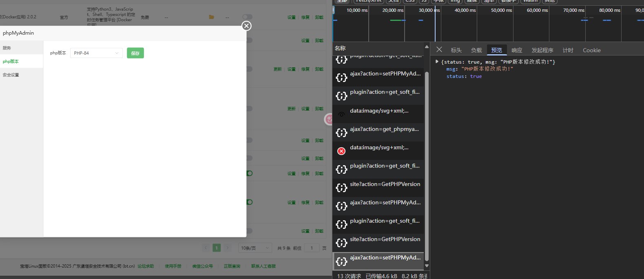Click the Wasm filter chip
Image resolution: width=644 pixels, height=279 pixels.
coord(531,1)
